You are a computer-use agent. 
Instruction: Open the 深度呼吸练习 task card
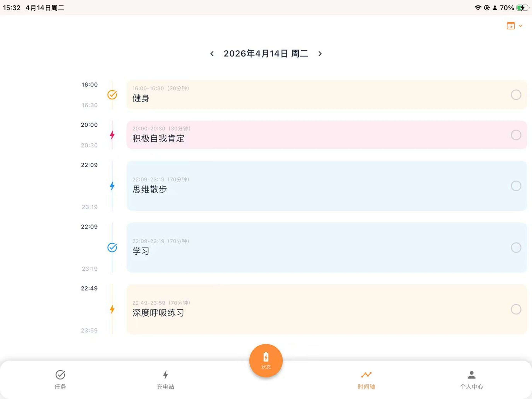tap(327, 309)
